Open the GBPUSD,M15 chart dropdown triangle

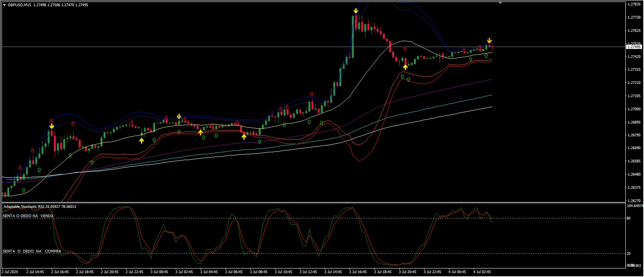coord(4,5)
